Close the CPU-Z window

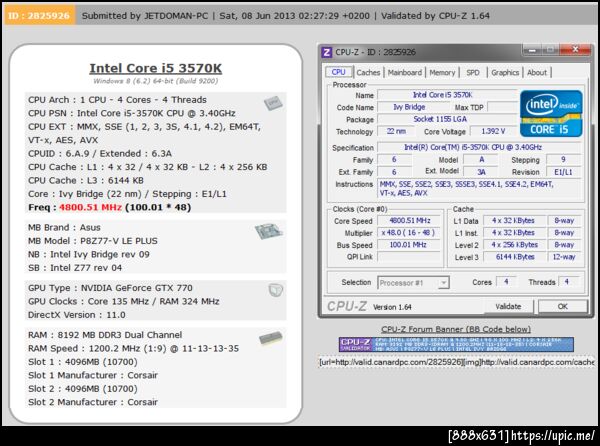(x=575, y=49)
